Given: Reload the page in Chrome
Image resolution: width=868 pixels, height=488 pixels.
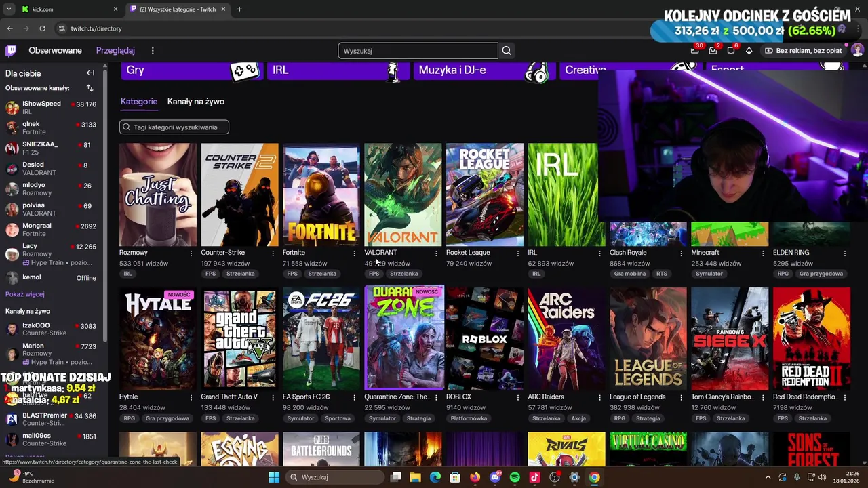Looking at the screenshot, I should tap(42, 28).
